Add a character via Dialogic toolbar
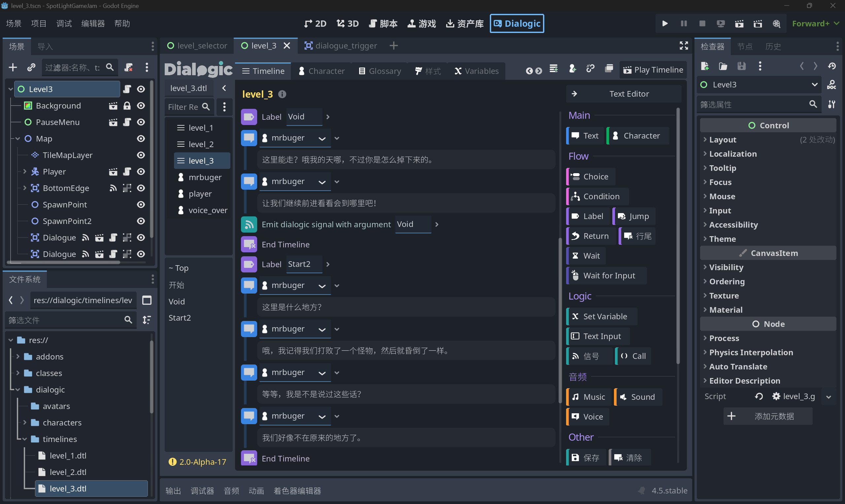 click(x=572, y=68)
